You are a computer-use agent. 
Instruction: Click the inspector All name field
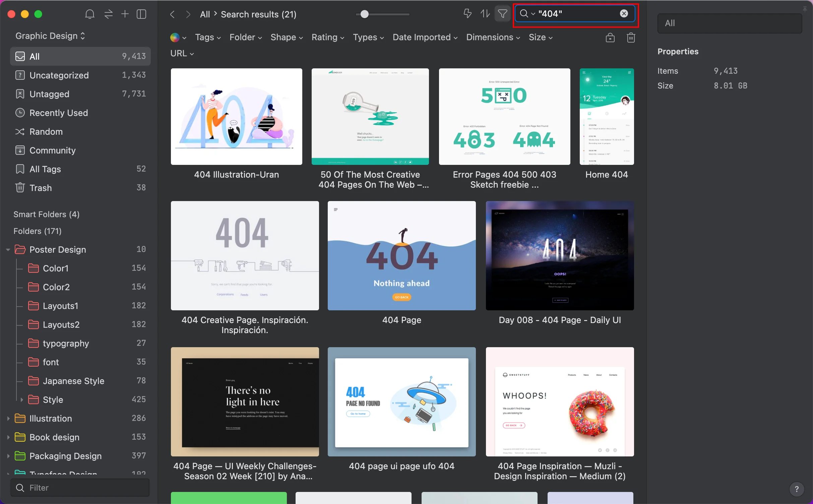click(730, 23)
